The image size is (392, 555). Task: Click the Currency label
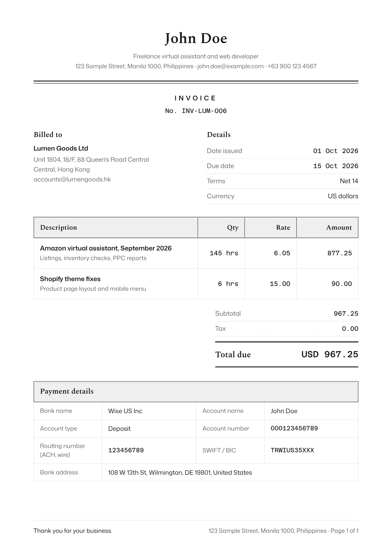tap(221, 196)
